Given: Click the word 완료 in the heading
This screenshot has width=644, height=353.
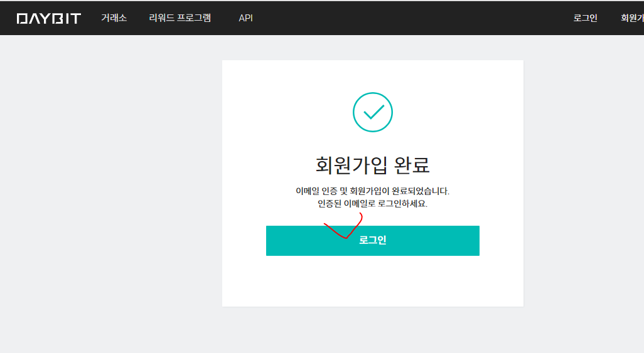Looking at the screenshot, I should (412, 165).
